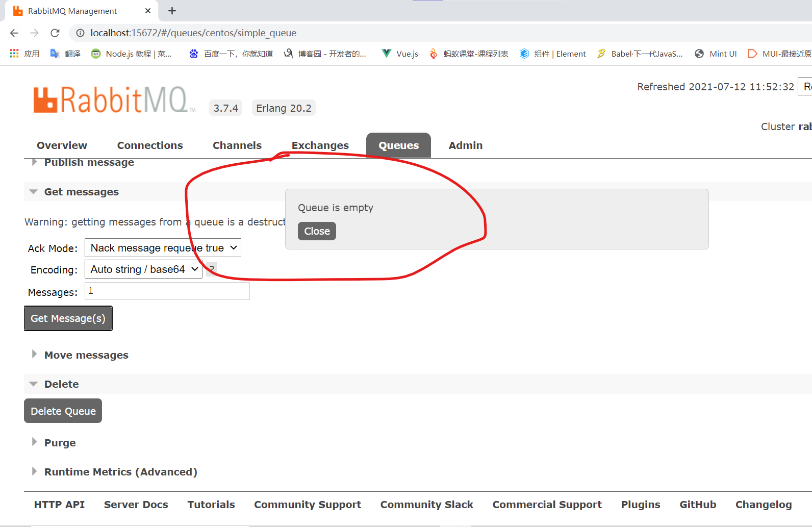Open the 应用 apps bookmark
Screen dimensions: 812x527
coord(24,54)
